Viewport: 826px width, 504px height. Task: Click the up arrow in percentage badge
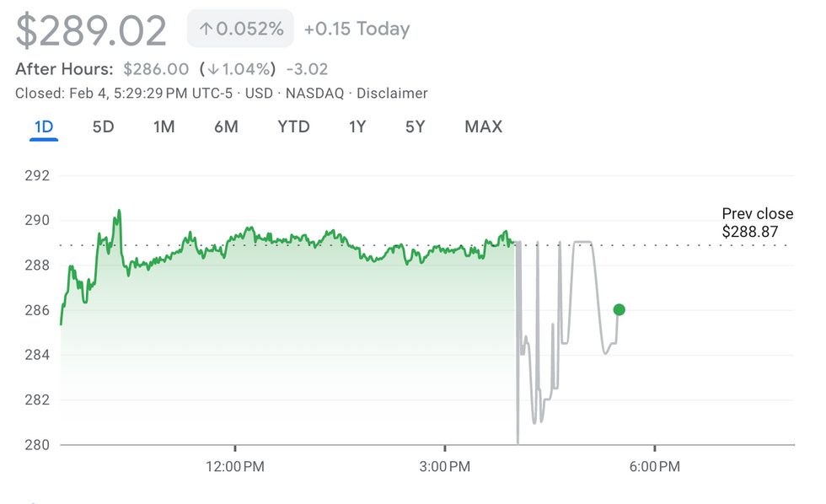pyautogui.click(x=206, y=29)
